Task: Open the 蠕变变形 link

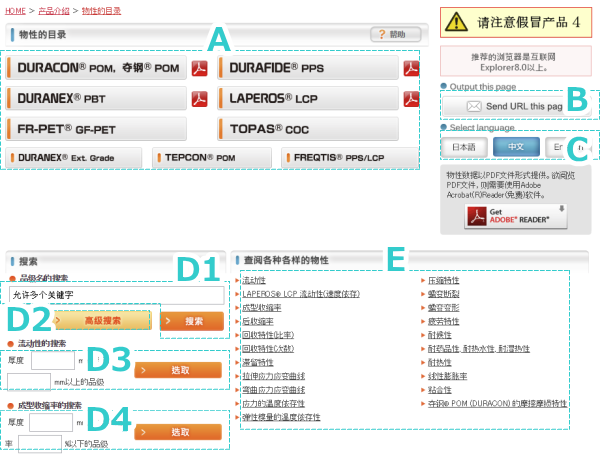Action: coord(443,308)
